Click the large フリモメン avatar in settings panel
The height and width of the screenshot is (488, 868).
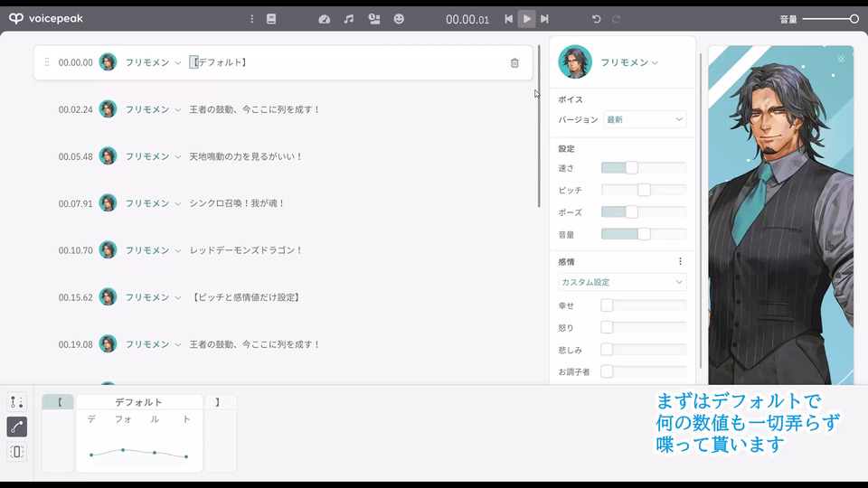click(x=575, y=62)
